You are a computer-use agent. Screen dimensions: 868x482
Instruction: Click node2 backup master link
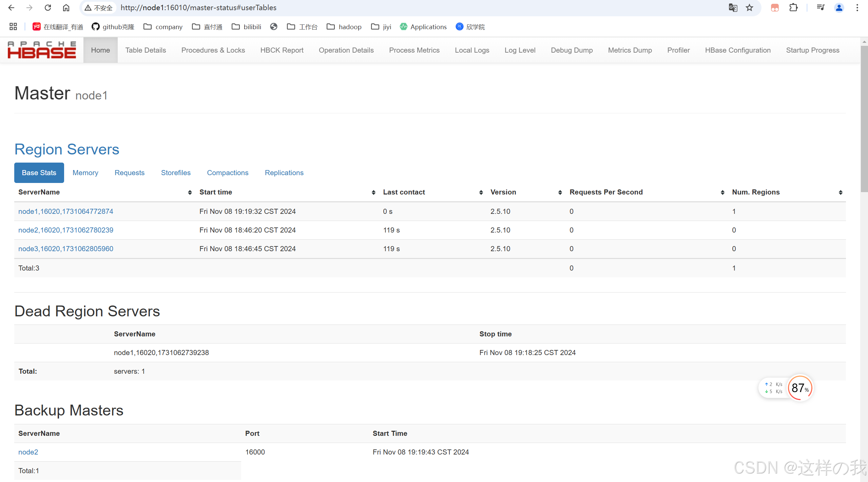click(28, 452)
